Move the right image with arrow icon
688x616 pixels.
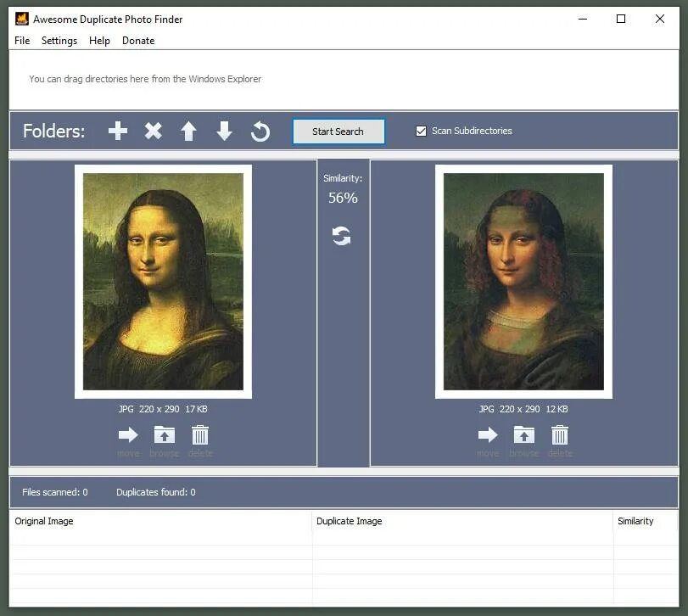pos(488,434)
